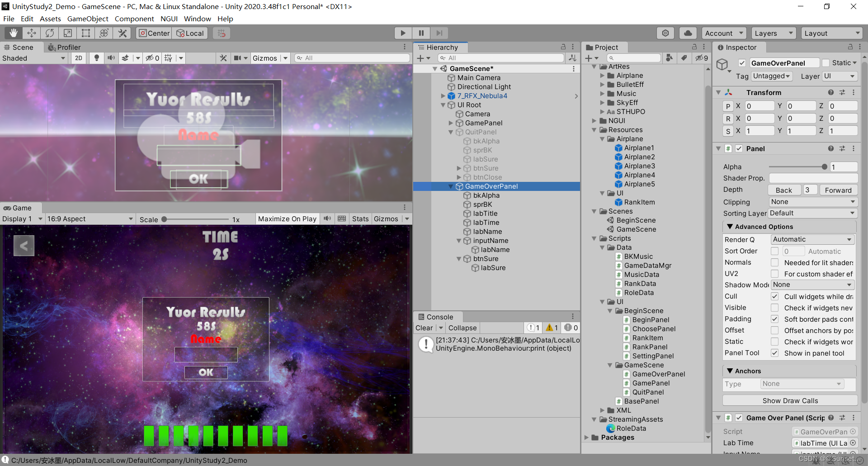Open the Layout dropdown
Screen dimensions: 868x466
tap(831, 33)
